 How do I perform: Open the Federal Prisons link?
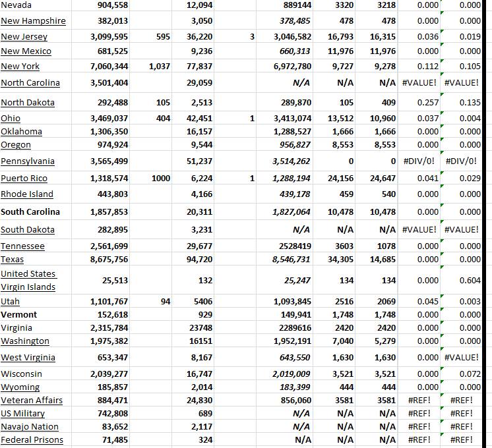coord(32,440)
